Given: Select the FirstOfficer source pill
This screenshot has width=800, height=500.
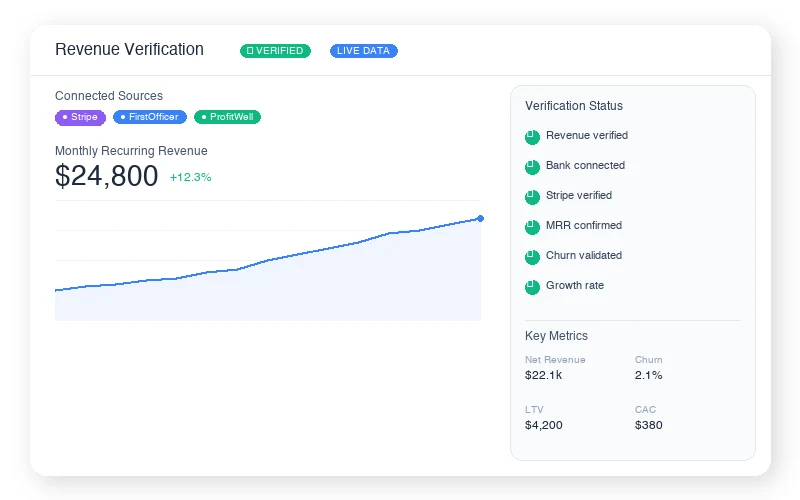Looking at the screenshot, I should 149,117.
